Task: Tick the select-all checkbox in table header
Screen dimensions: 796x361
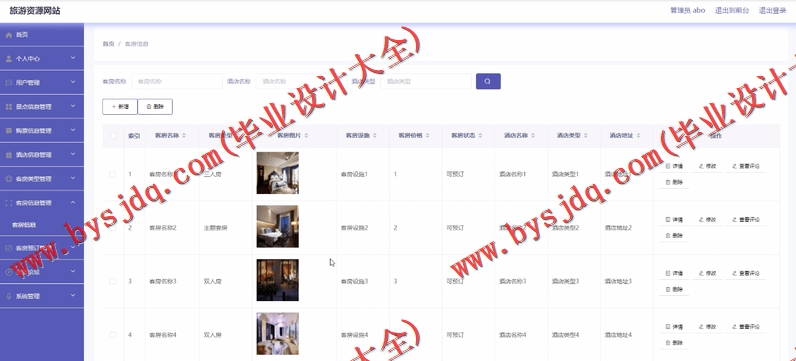Action: (x=113, y=136)
